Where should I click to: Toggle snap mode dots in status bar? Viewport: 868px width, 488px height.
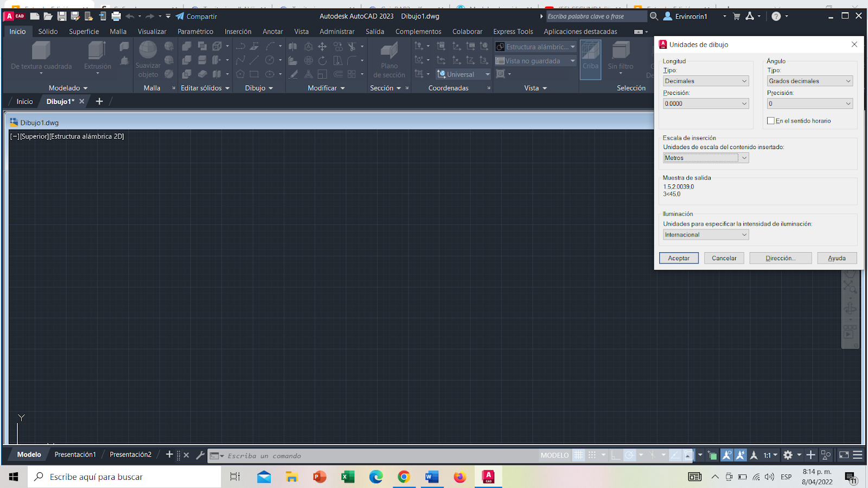[592, 455]
